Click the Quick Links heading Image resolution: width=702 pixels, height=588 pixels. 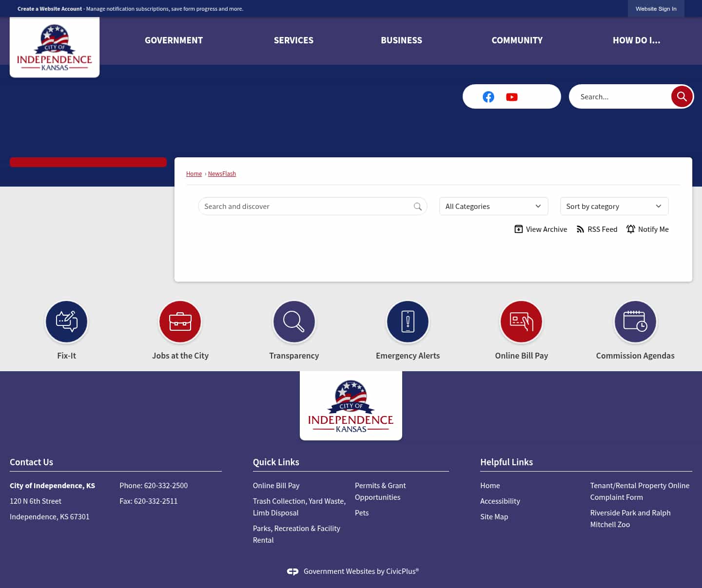(276, 462)
